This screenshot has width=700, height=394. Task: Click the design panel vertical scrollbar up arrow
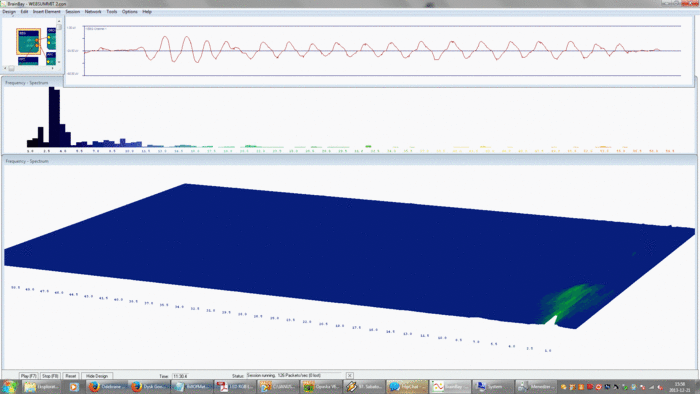click(x=59, y=21)
